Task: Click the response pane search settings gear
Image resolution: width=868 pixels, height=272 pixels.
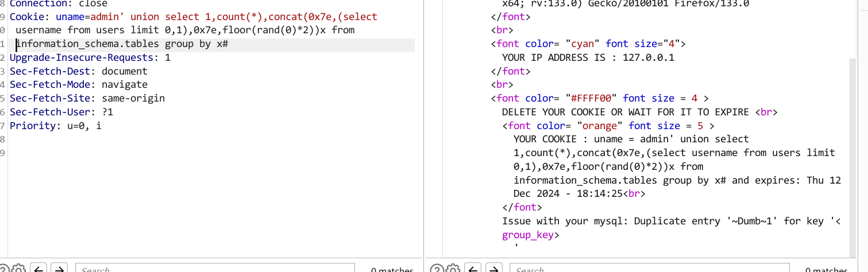Action: [x=453, y=269]
